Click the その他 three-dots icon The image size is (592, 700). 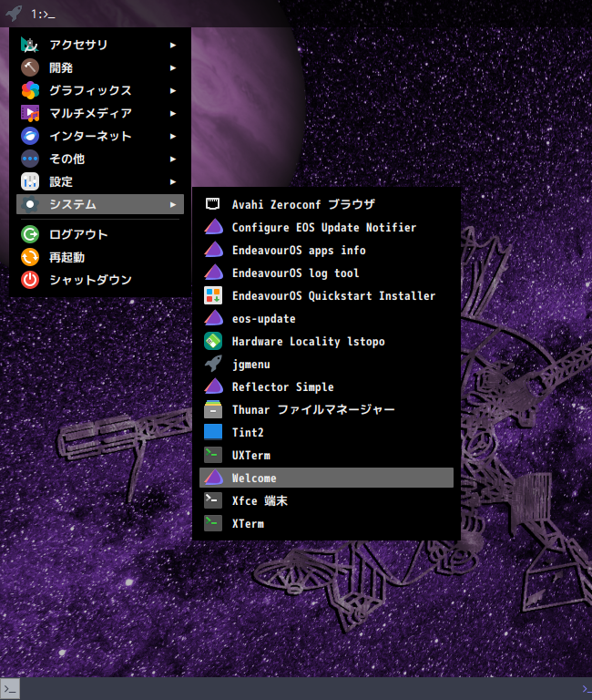tap(30, 159)
